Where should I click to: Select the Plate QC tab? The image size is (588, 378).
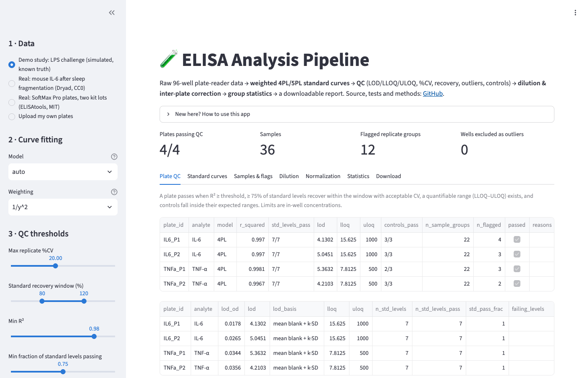[170, 176]
